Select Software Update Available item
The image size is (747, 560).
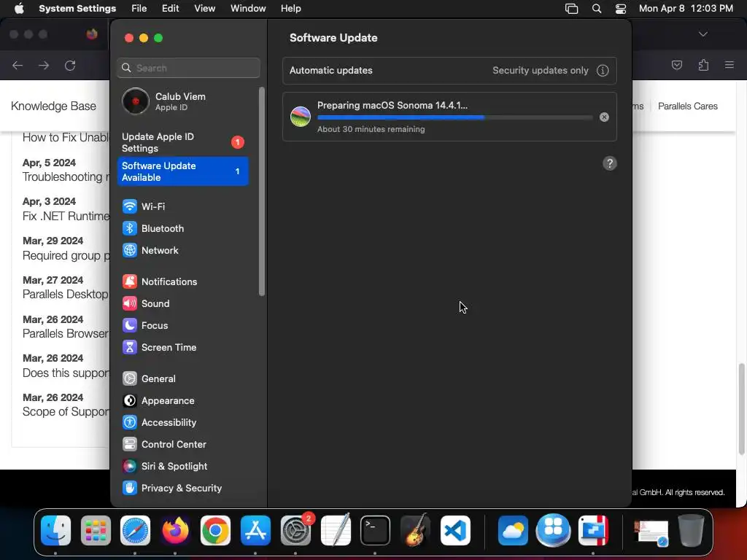coord(183,171)
